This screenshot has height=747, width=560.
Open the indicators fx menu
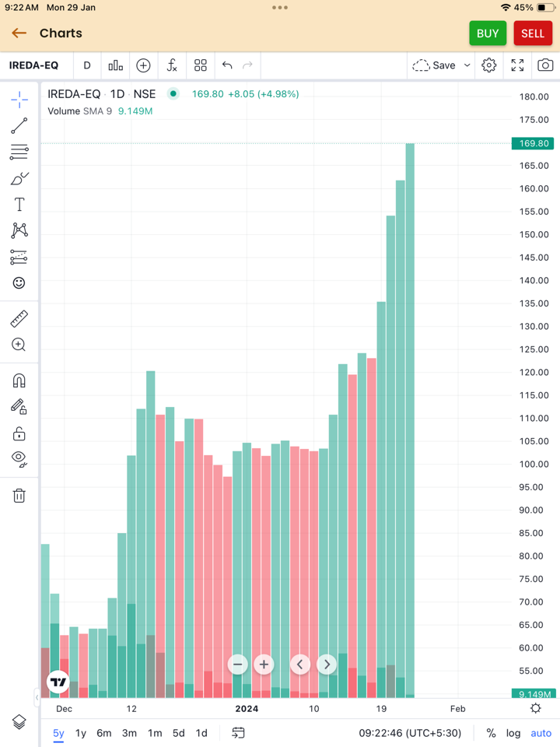coord(172,65)
